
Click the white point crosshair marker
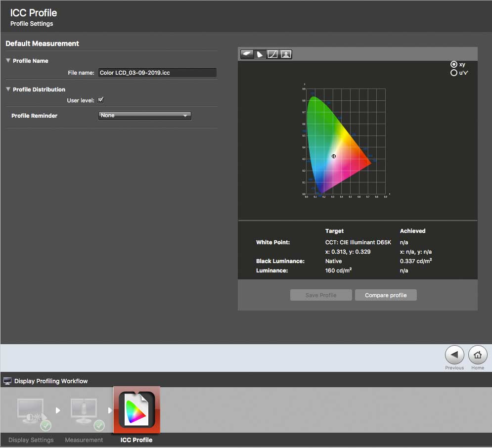[x=334, y=156]
